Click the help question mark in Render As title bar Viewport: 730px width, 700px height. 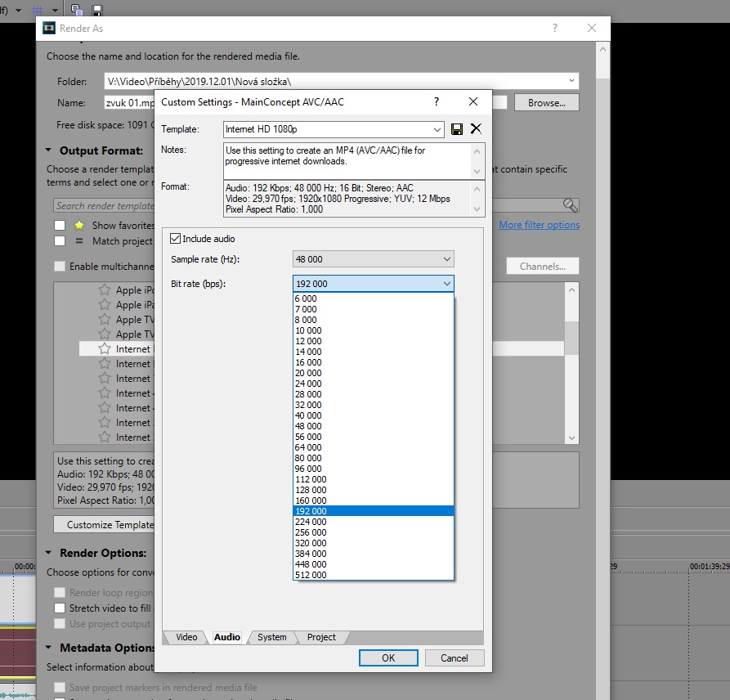point(555,28)
